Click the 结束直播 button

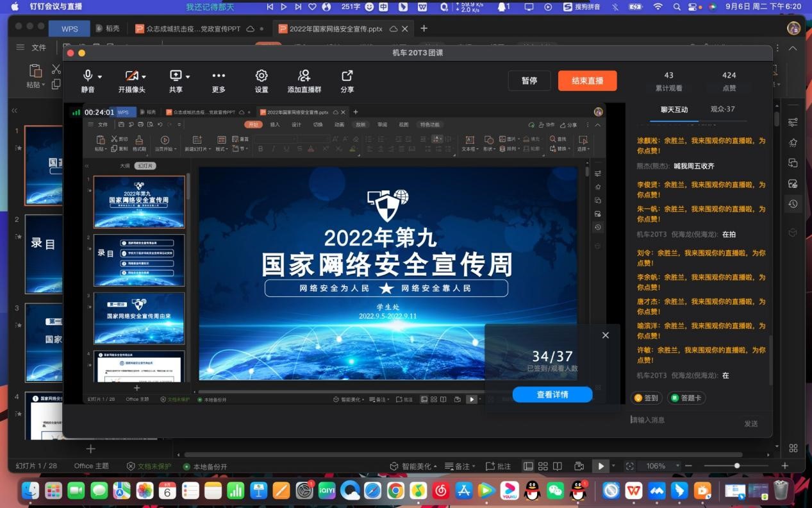586,80
